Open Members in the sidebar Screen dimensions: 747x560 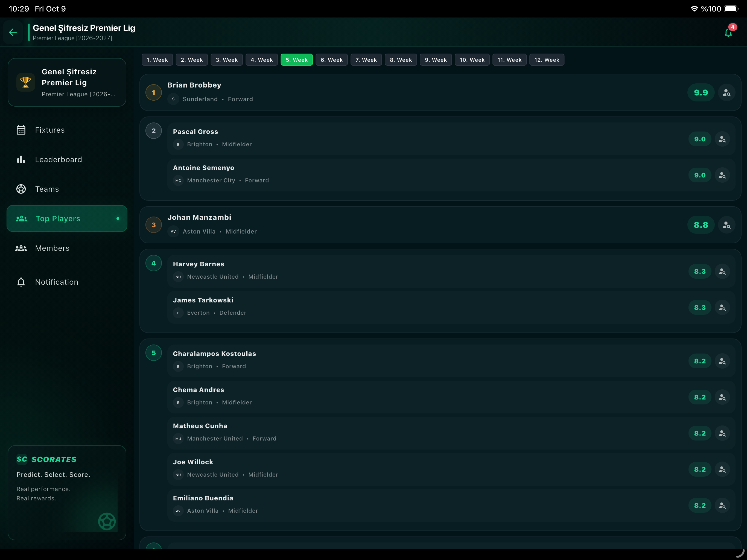pyautogui.click(x=67, y=248)
